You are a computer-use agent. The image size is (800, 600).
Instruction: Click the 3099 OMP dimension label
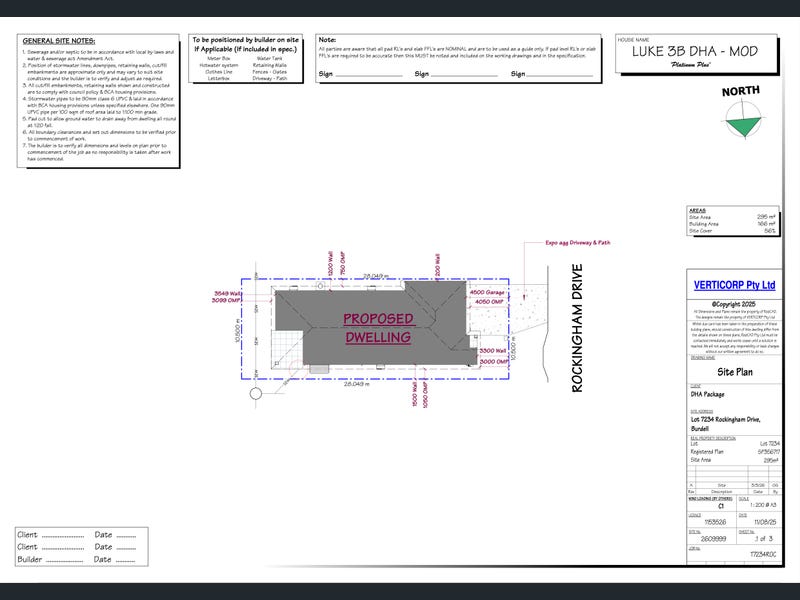click(226, 300)
